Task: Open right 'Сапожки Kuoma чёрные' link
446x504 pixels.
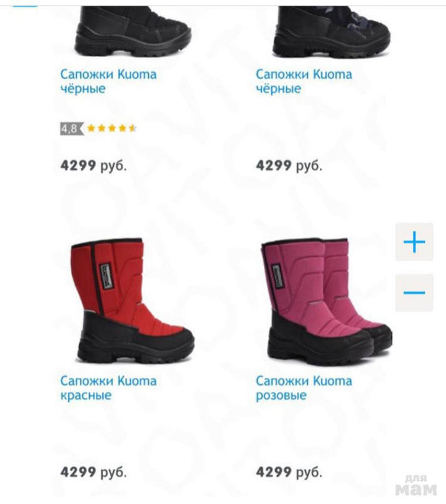Action: click(x=304, y=82)
